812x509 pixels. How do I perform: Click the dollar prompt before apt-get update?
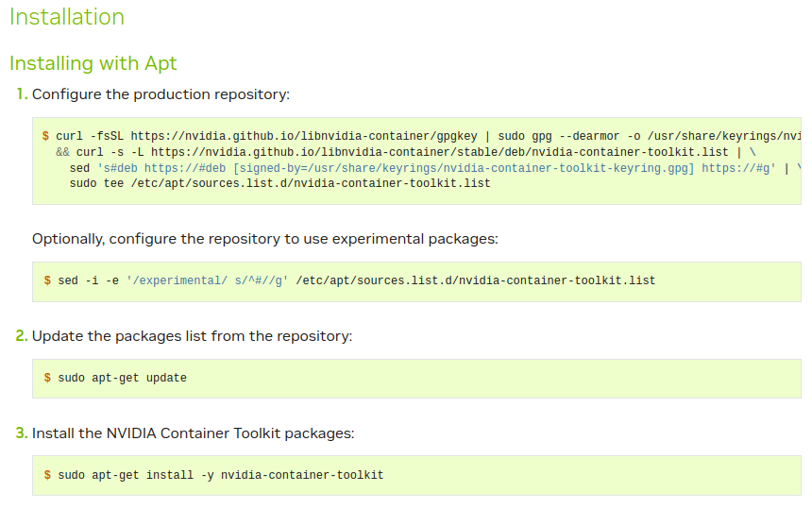[47, 378]
